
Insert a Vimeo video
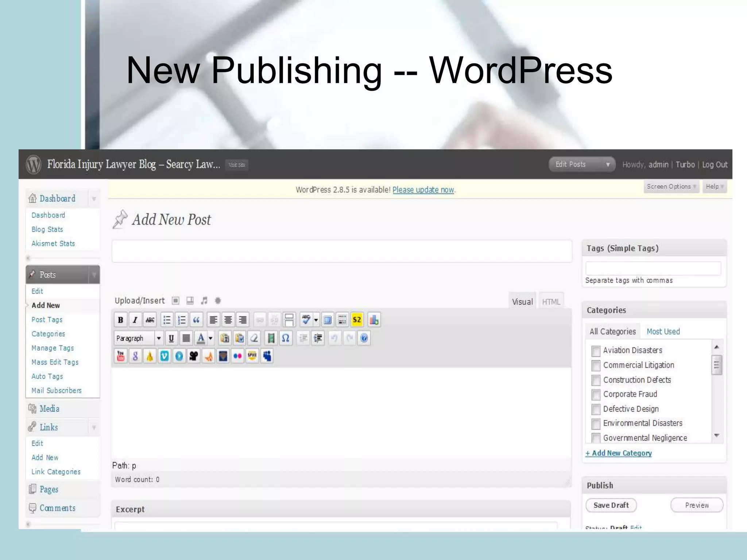165,356
